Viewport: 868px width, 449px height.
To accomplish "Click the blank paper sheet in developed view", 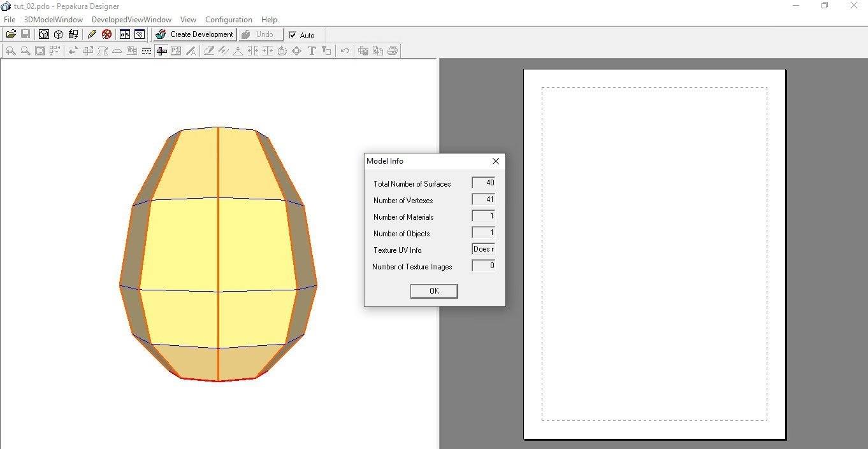I will click(655, 254).
